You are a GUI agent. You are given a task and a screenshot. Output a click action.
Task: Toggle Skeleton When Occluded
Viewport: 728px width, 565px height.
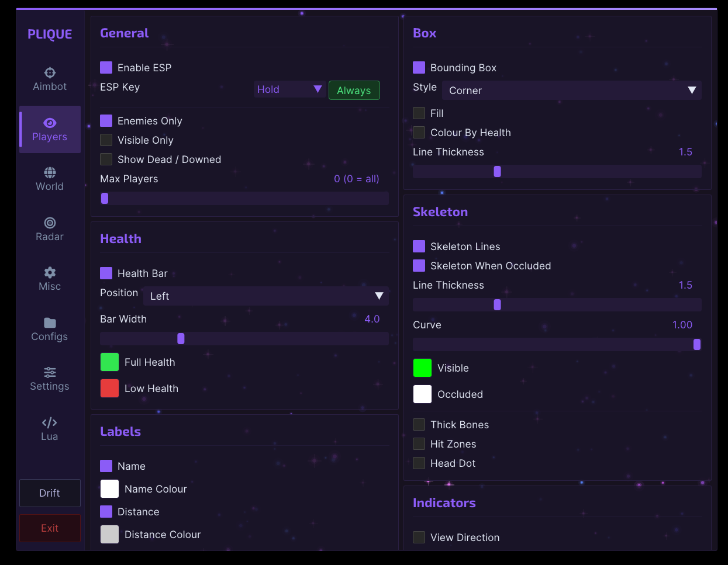(x=419, y=265)
